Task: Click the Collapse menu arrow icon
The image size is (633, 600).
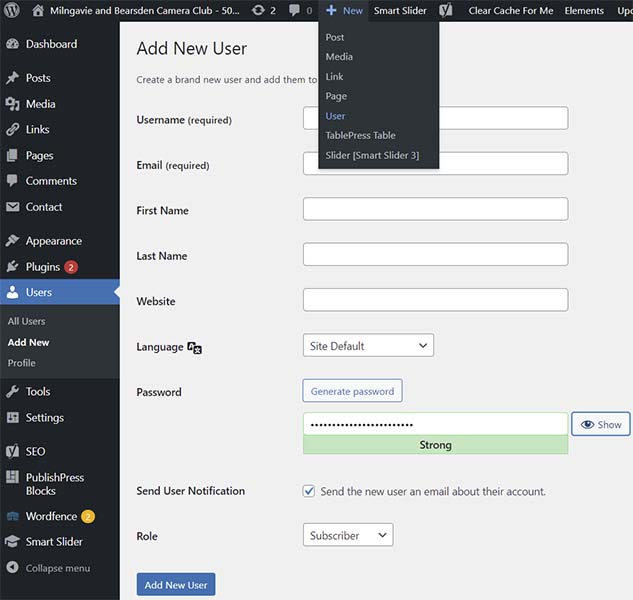Action: (x=13, y=567)
